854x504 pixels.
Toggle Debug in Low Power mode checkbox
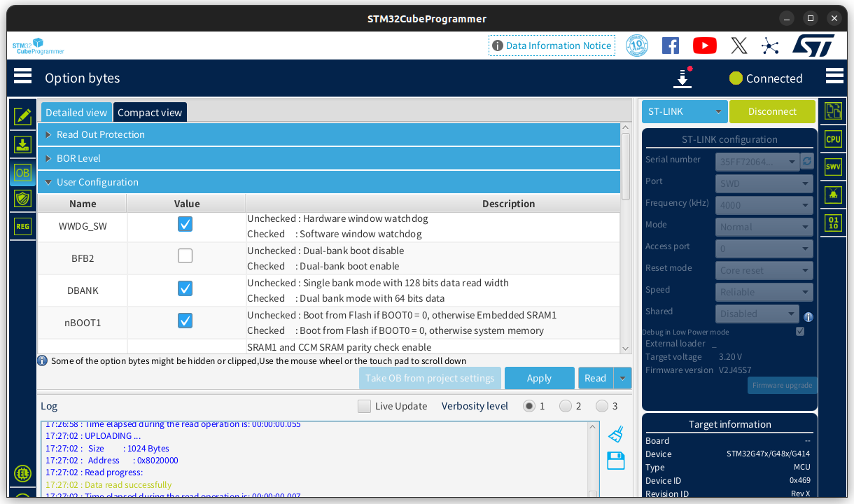click(x=800, y=332)
